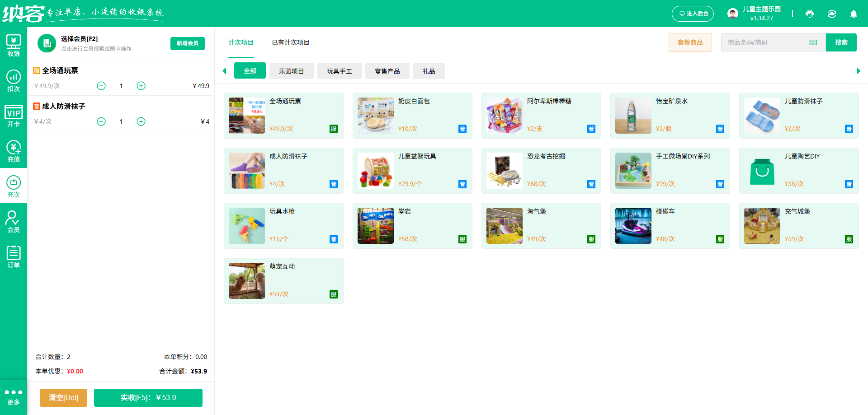The image size is (868, 415).
Task: Increase 全场通玩票 quantity with plus control
Action: (x=141, y=85)
